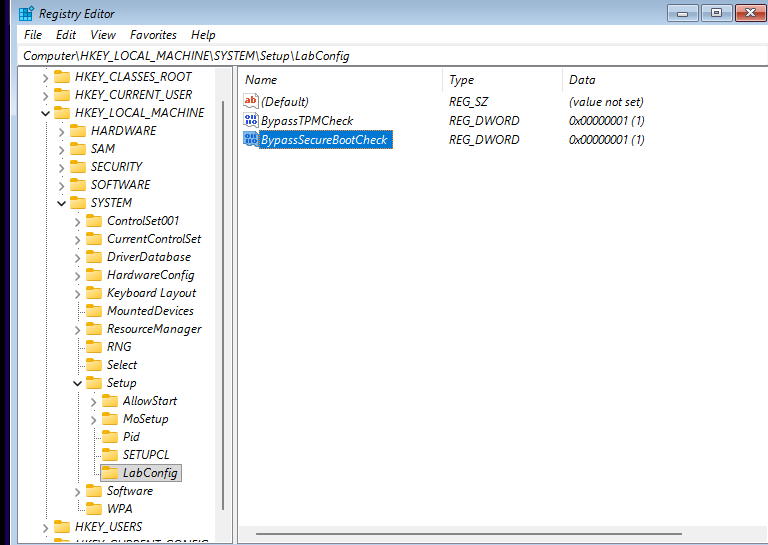Viewport: 768px width, 545px height.
Task: Collapse the Setup key chevron
Action: click(77, 383)
